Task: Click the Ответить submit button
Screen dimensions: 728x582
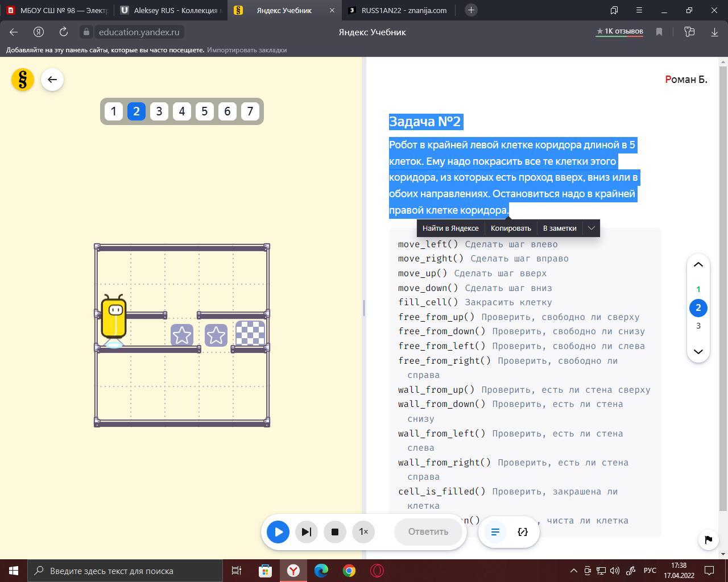Action: point(428,532)
